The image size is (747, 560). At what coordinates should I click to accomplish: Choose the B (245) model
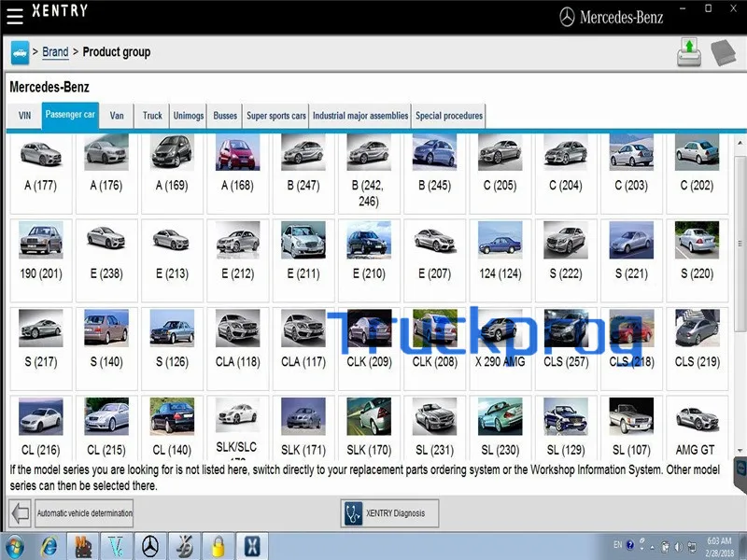[434, 174]
